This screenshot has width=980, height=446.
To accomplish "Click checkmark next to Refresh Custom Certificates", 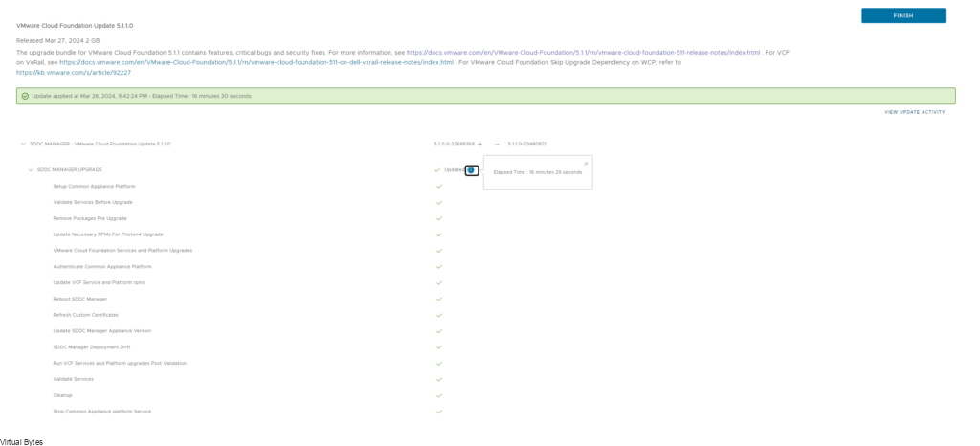I will tap(439, 315).
